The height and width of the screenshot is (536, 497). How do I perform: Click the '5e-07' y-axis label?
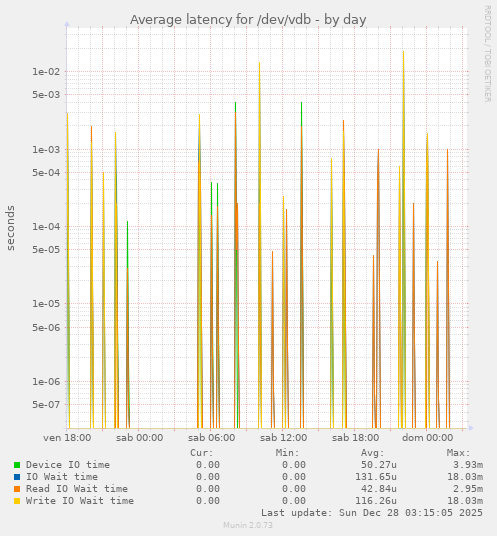[46, 405]
